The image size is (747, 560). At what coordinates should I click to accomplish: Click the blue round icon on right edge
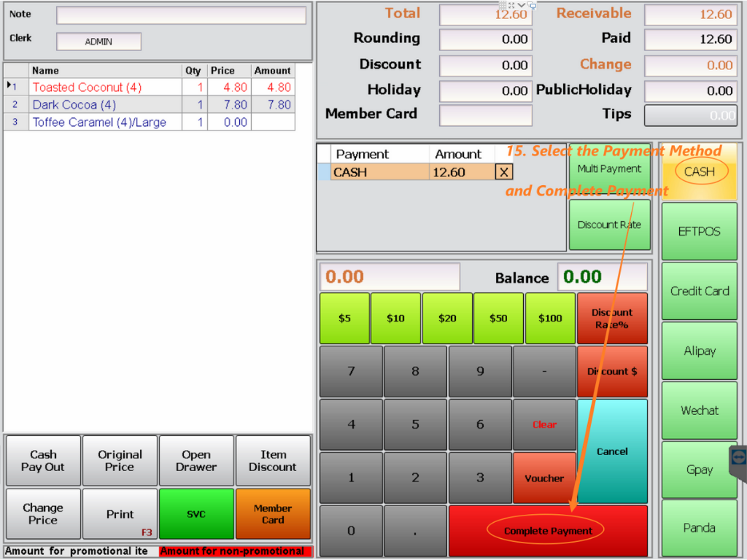pos(738,459)
